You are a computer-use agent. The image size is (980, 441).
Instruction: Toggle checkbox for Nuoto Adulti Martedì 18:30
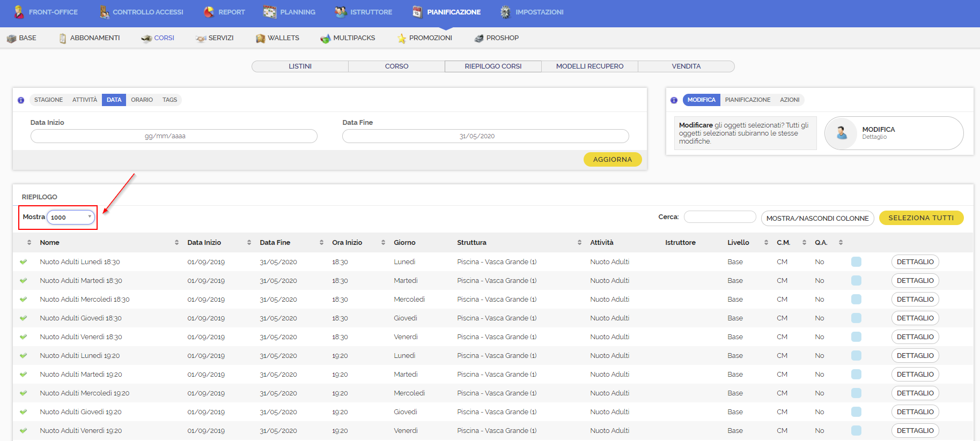click(x=856, y=280)
